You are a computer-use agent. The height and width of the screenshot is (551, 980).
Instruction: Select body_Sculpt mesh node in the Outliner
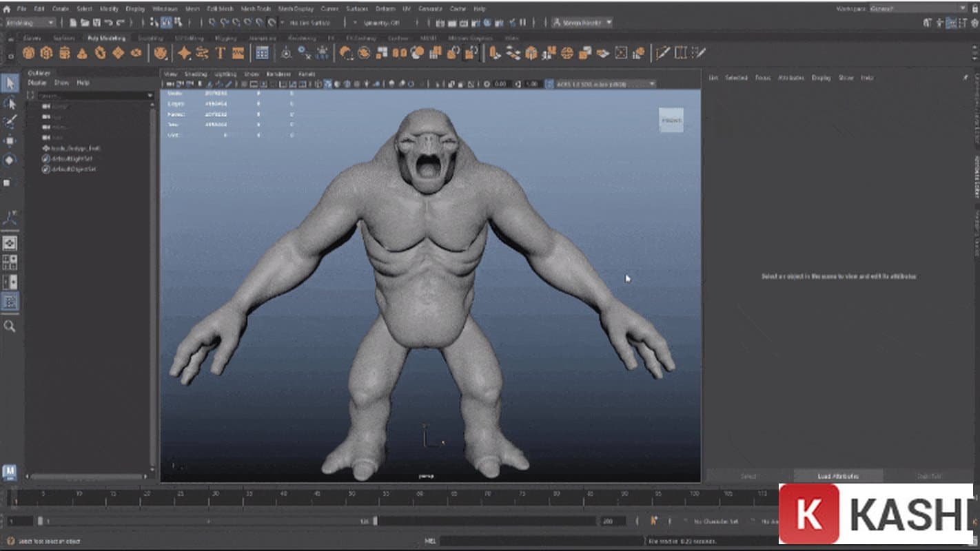(72, 149)
